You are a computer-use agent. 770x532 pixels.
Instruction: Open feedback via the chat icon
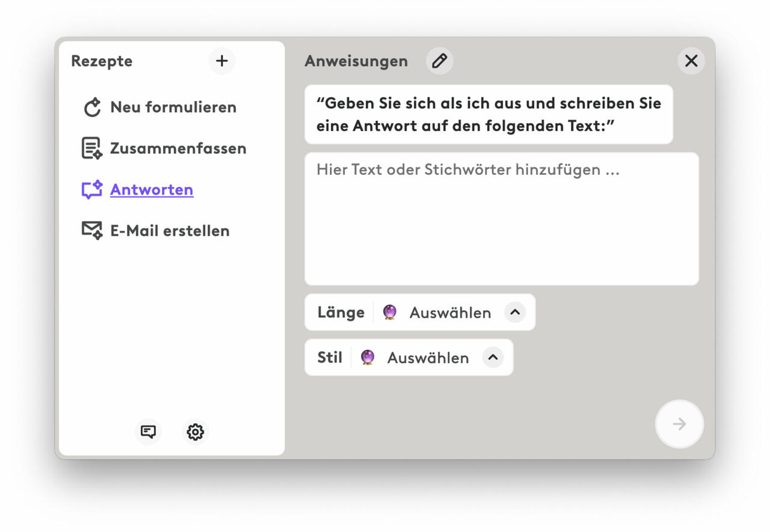(148, 432)
